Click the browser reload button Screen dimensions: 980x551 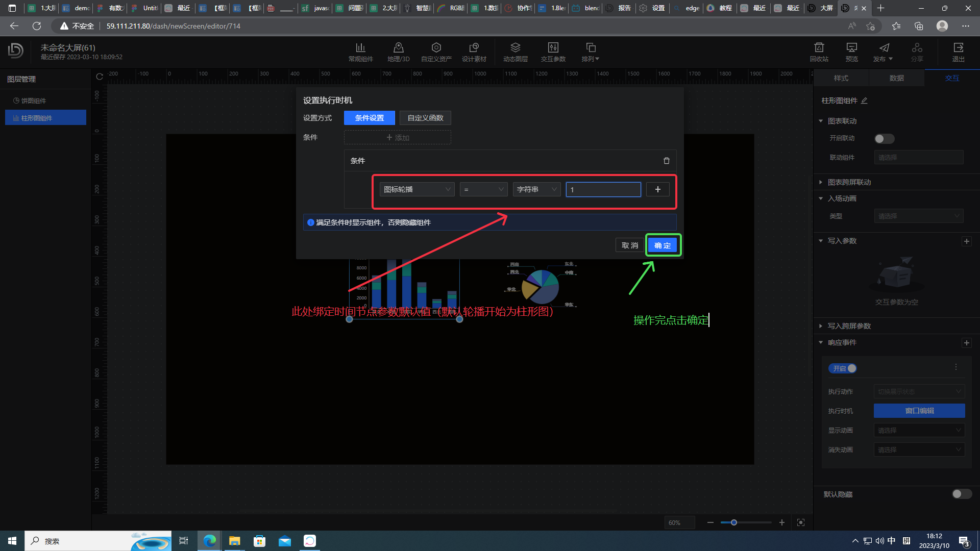tap(37, 26)
